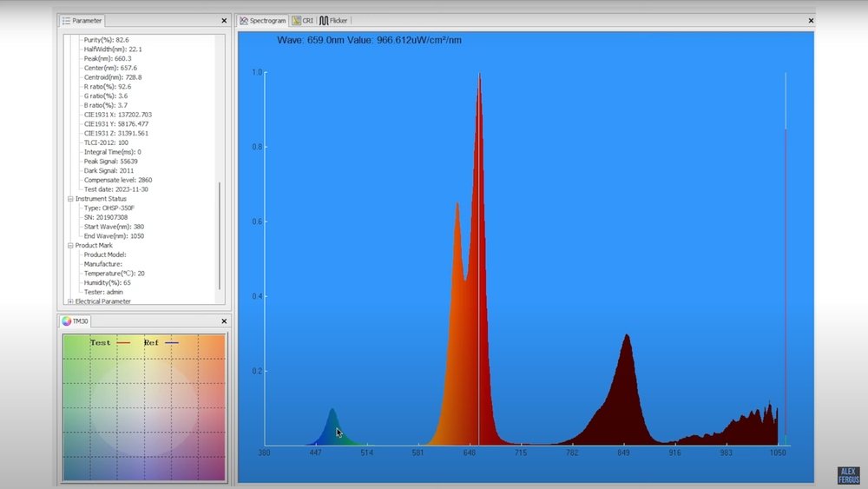Screen dimensions: 868x489
Task: Close the TM30 panel
Action: pos(224,321)
